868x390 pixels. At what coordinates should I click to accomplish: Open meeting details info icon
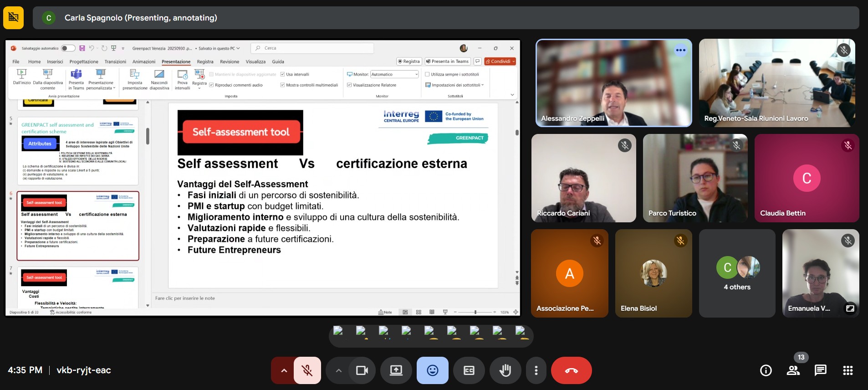pyautogui.click(x=766, y=370)
